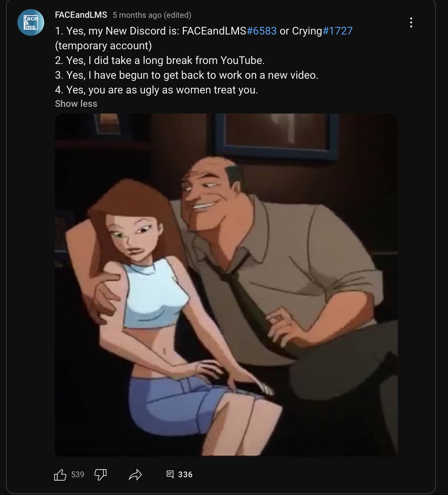Click the FACEandLMS author name link
The width and height of the screenshot is (448, 495).
click(x=81, y=15)
